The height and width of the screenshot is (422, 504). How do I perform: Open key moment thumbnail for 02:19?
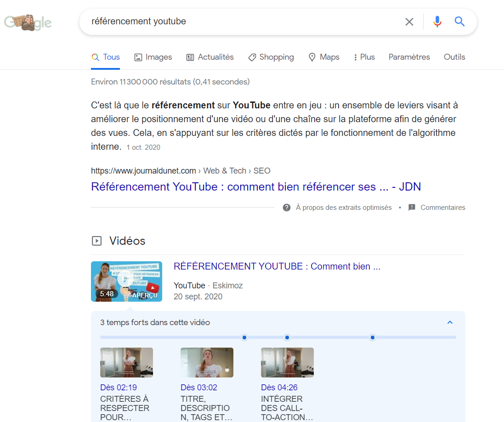pos(127,362)
